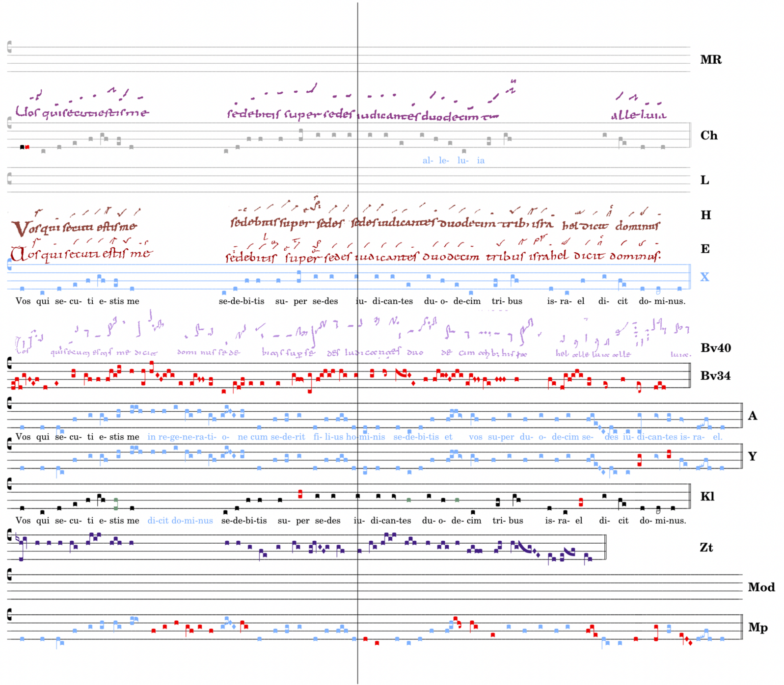Click the large red initial V in row H
Screen dimensions: 784x685
point(20,229)
